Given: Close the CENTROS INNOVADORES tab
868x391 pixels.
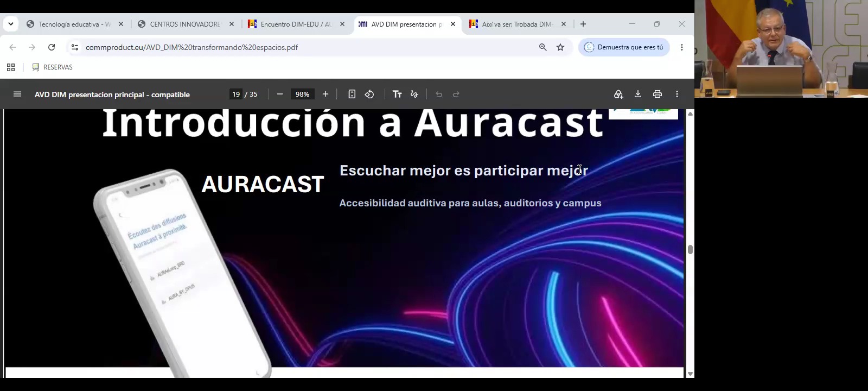Looking at the screenshot, I should coord(232,24).
